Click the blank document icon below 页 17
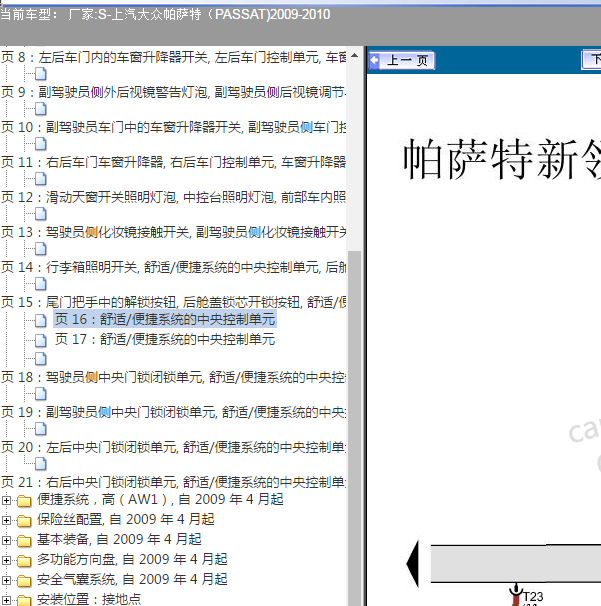 41,359
